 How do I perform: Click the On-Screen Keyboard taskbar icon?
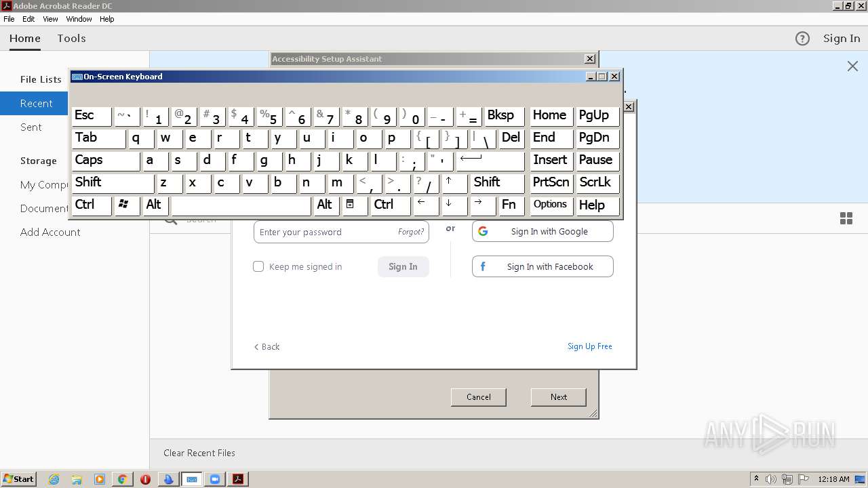click(192, 479)
